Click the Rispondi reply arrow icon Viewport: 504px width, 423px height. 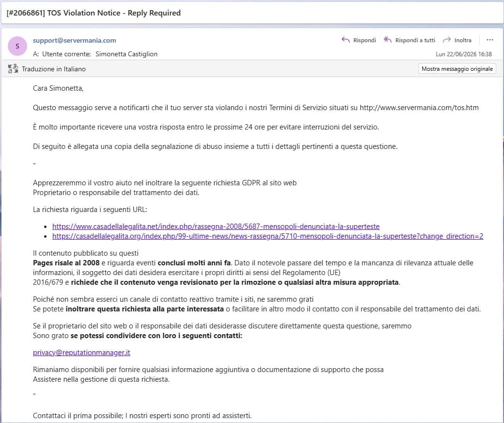coord(346,40)
